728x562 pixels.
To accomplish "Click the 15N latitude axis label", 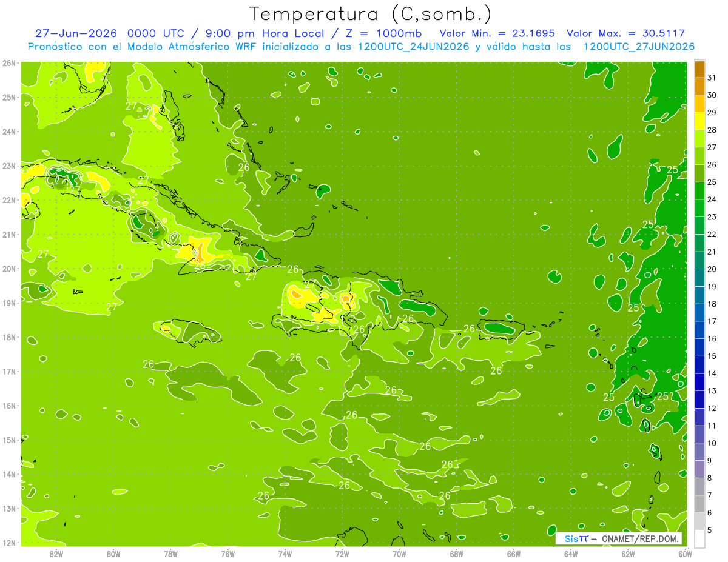I will coord(9,440).
